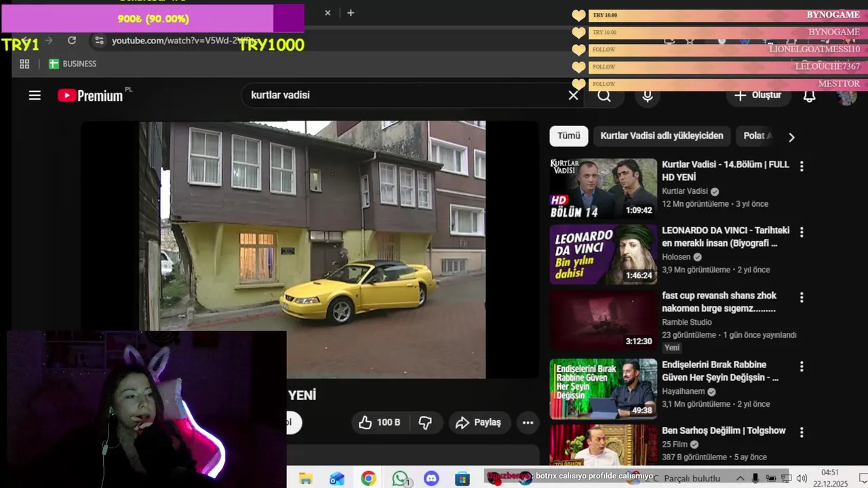This screenshot has width=868, height=488.
Task: Select 'Kurtlar Vadisi adlı yükleyiciden' chip
Action: click(662, 136)
